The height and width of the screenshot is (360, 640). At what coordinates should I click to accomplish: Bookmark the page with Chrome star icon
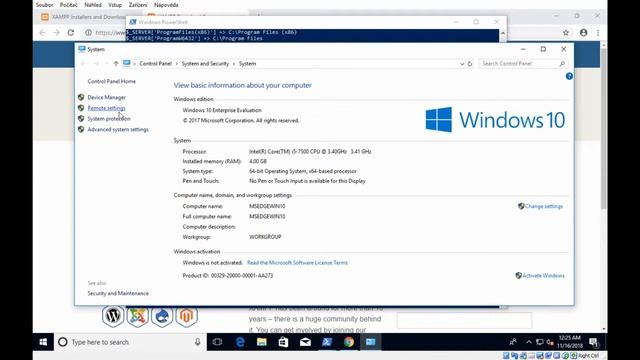tap(566, 33)
